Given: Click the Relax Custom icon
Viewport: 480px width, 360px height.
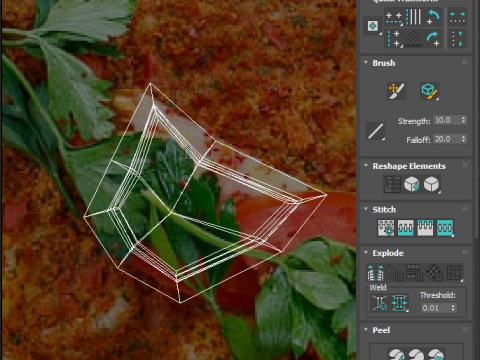Looking at the screenshot, I should coord(432,184).
